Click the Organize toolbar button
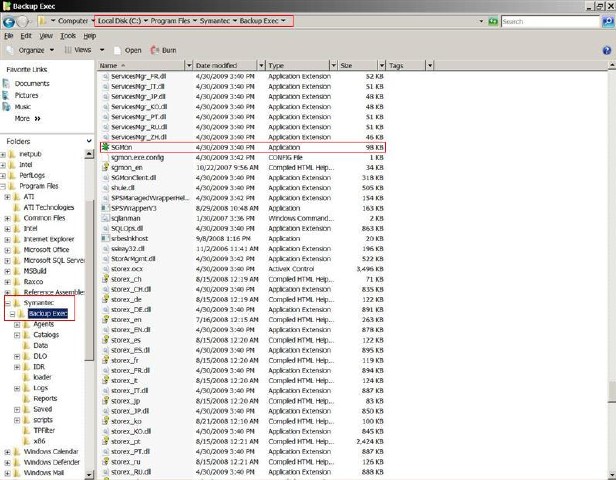The width and height of the screenshot is (616, 480). tap(31, 50)
